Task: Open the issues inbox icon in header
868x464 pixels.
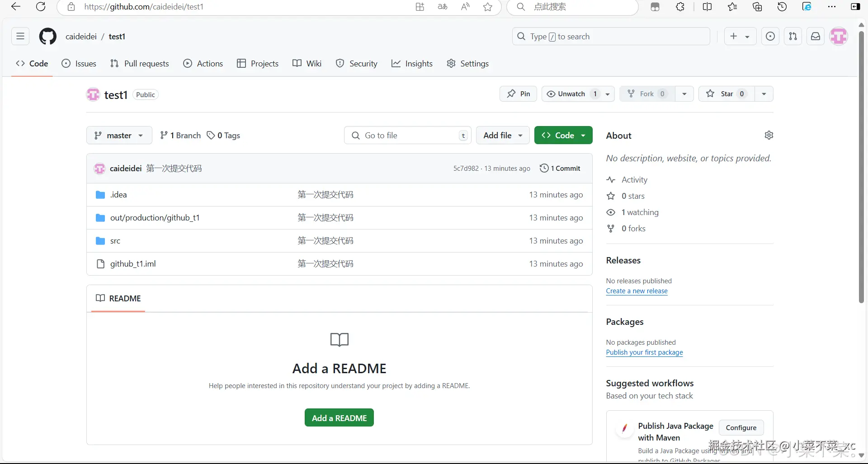Action: pyautogui.click(x=770, y=36)
